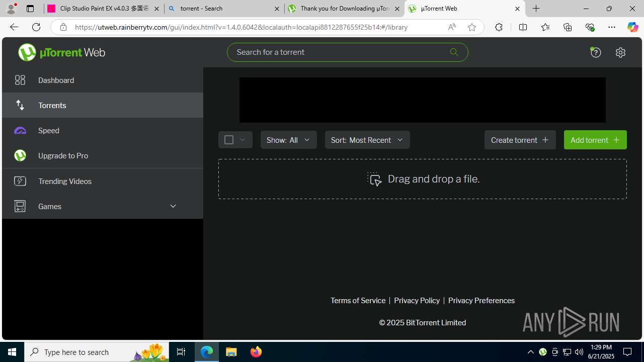
Task: Open the µTorrent Web settings gear
Action: tap(620, 52)
